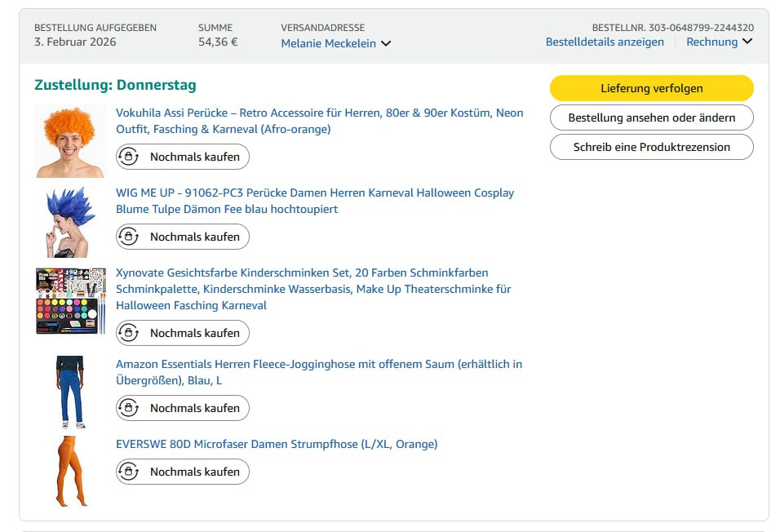Click Bestellung ansehen oder ändern button
The width and height of the screenshot is (780, 532).
click(651, 117)
